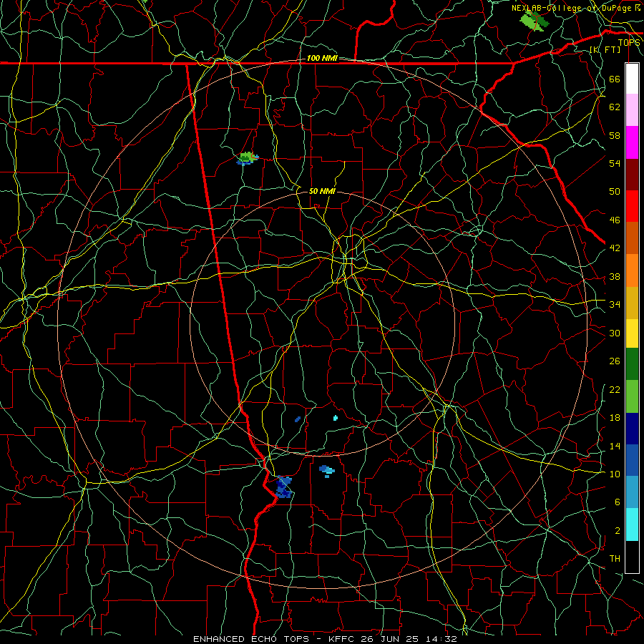
Task: Click the "38" legend value
Action: click(615, 276)
